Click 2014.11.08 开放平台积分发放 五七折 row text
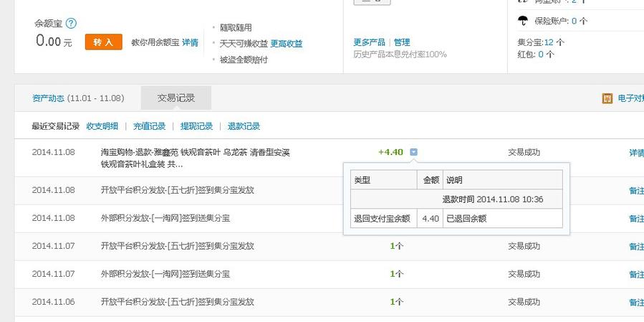Viewport: 644px width, 322px height. tap(178, 190)
